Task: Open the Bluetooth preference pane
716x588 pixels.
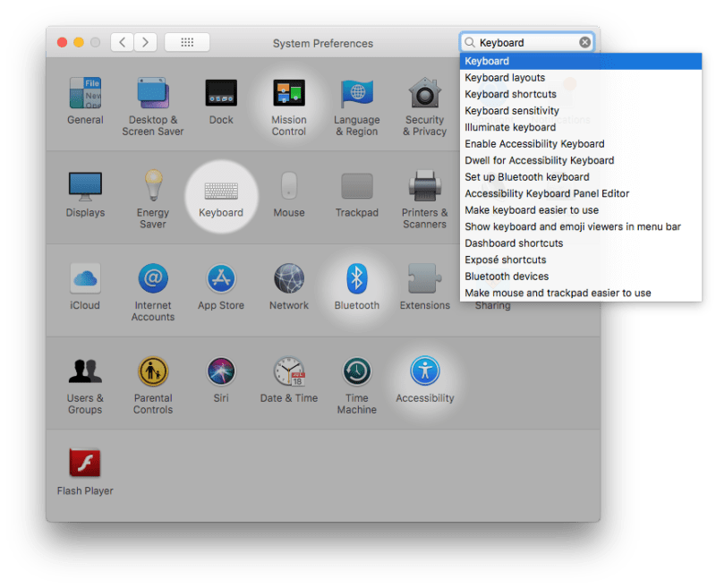Action: [357, 280]
